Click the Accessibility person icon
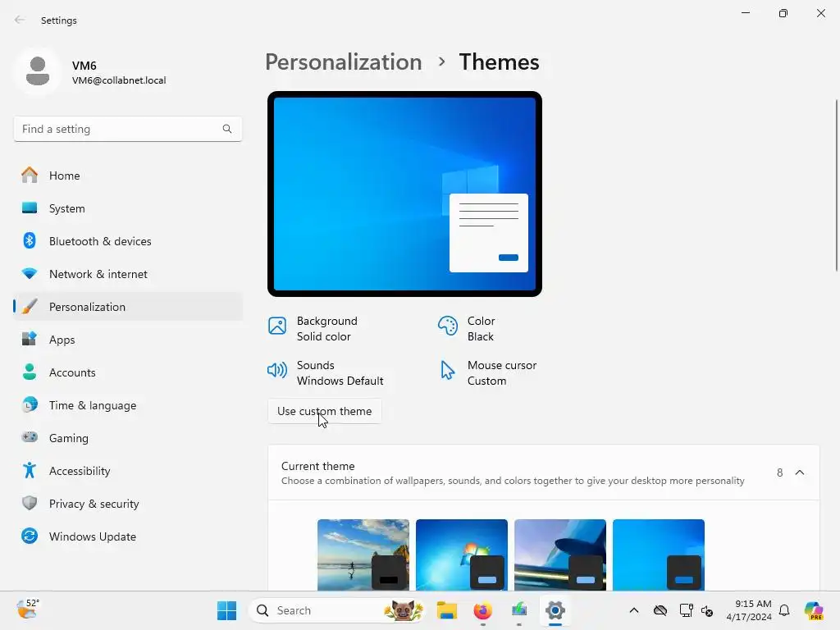Viewport: 840px width, 630px height. click(x=30, y=470)
